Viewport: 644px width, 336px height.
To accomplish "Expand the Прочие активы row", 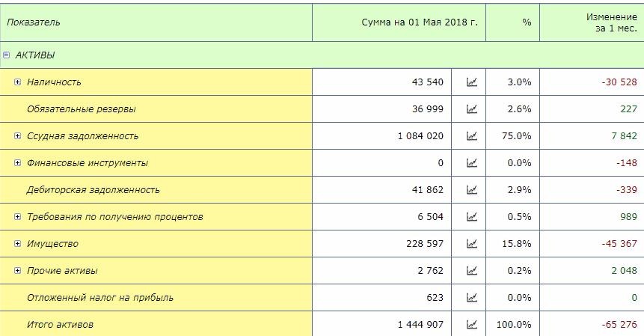I will pos(17,270).
